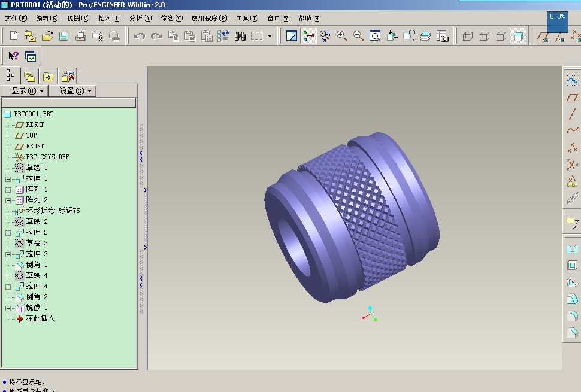Select the datum curve tool on right toolbar
This screenshot has height=392, width=581.
coord(572,130)
